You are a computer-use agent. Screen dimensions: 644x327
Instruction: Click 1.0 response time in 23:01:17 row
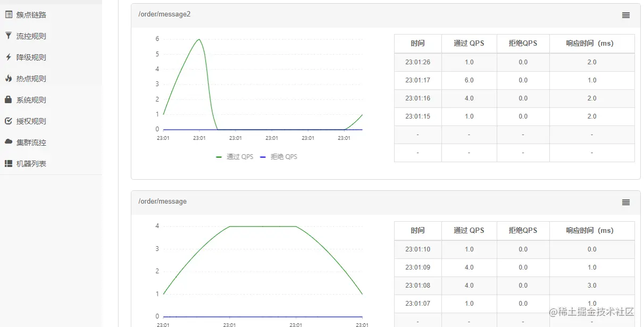pyautogui.click(x=592, y=80)
